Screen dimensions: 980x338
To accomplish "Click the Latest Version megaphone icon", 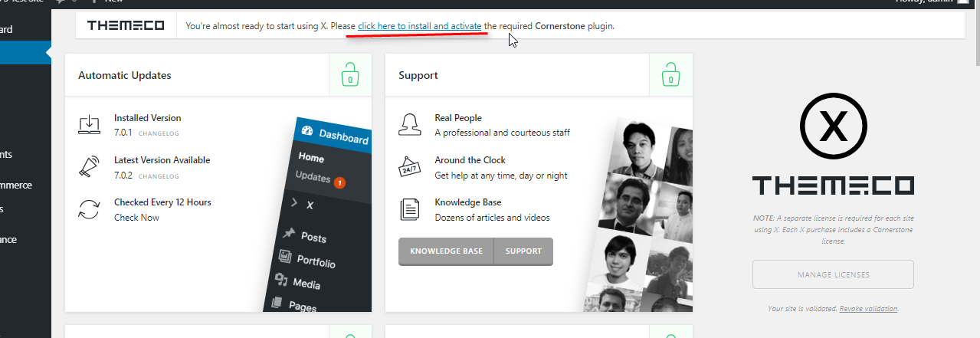I will click(x=90, y=167).
